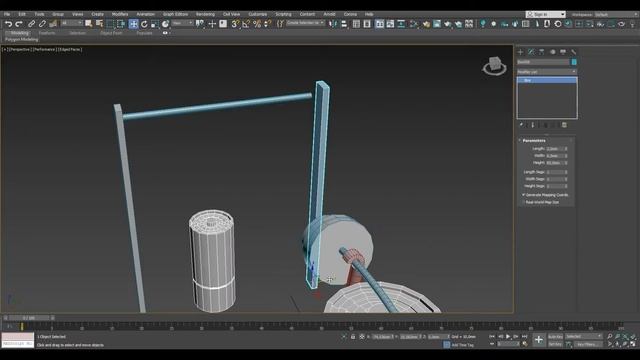Click the Mirror tool icon

(x=333, y=24)
